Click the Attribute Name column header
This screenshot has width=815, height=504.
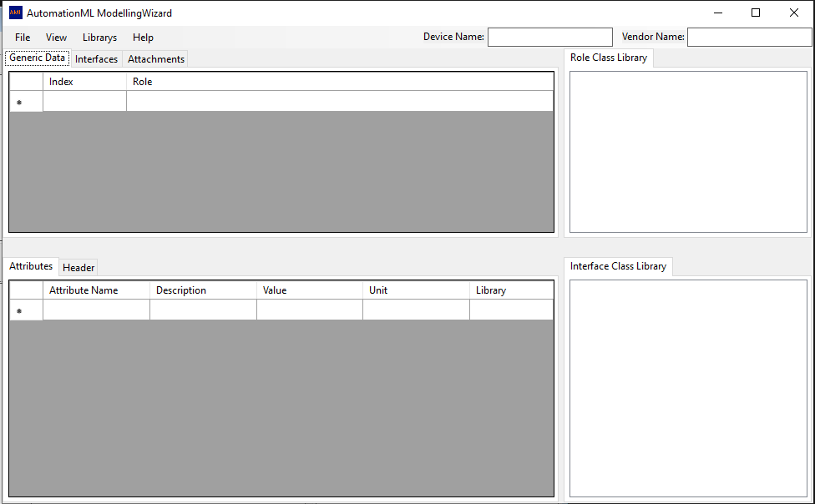[x=96, y=290]
